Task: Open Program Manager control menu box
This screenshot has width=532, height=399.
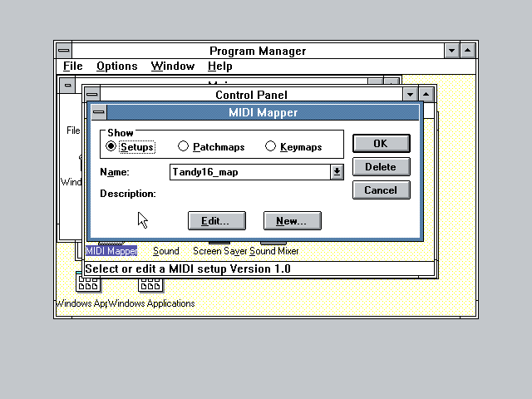Action: coord(64,51)
